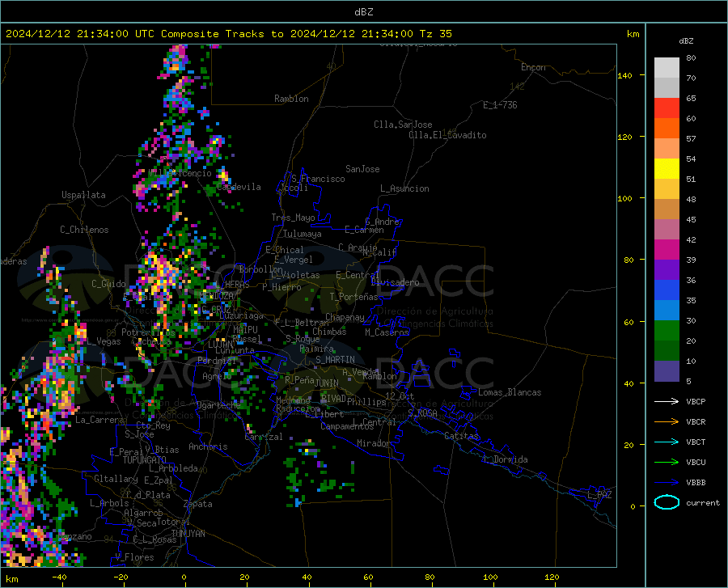Click the cyan 'current' ellipse legend icon
Screen dimensions: 728x588
667,502
